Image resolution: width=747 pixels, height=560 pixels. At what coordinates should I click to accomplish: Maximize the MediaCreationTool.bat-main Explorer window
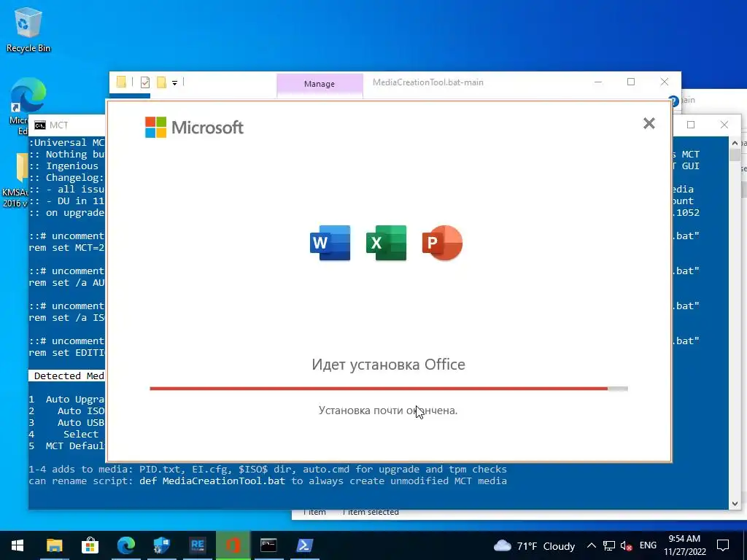(x=631, y=82)
